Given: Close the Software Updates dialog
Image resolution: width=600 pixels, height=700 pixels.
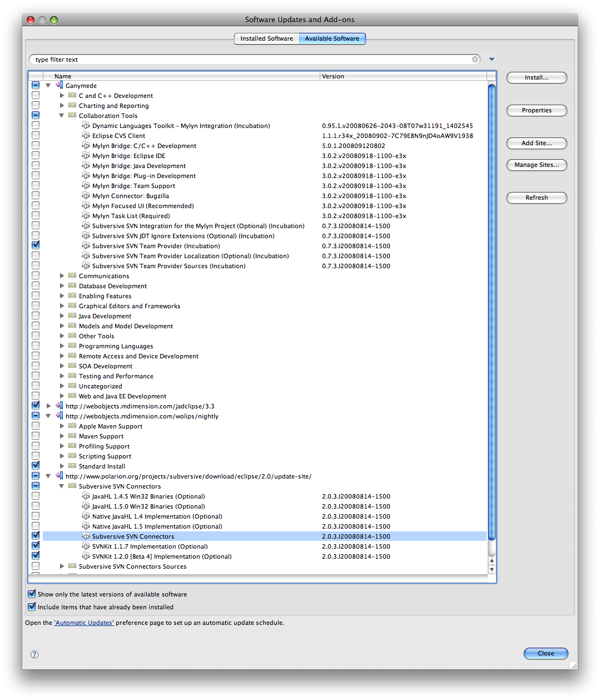Looking at the screenshot, I should (546, 653).
